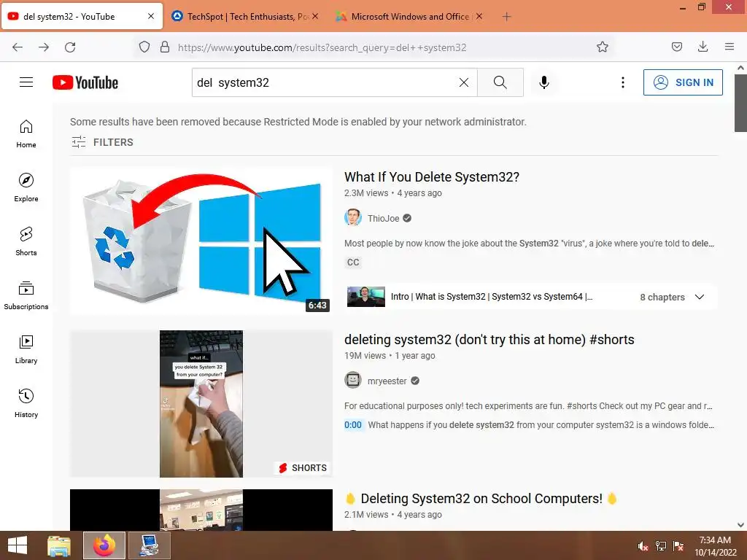
Task: Click the magnifier search button
Action: (500, 82)
